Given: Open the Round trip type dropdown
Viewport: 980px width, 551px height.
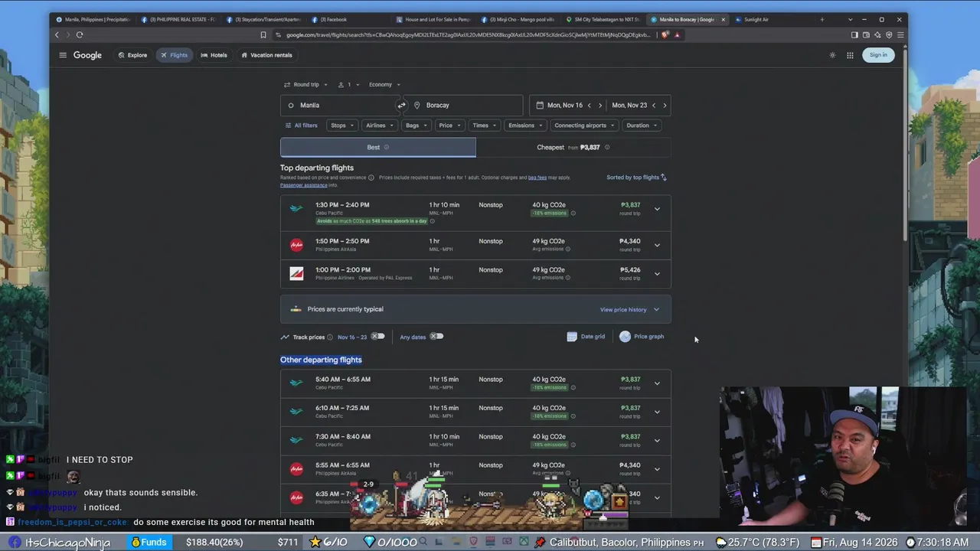Looking at the screenshot, I should click(x=305, y=84).
